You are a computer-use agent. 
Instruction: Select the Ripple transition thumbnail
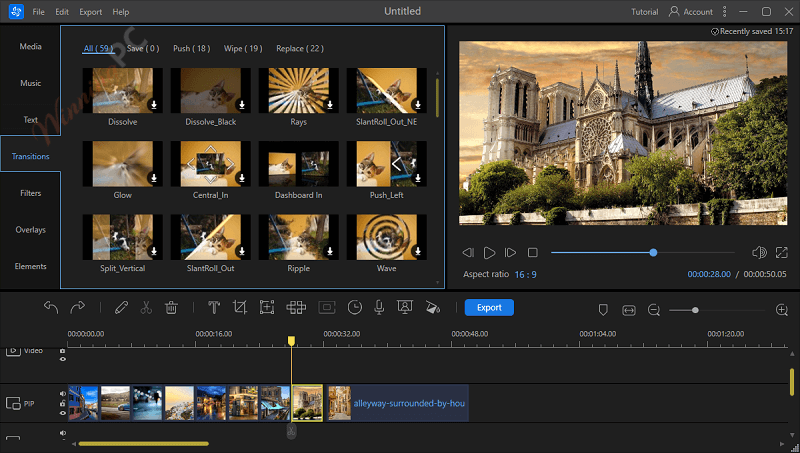(298, 237)
